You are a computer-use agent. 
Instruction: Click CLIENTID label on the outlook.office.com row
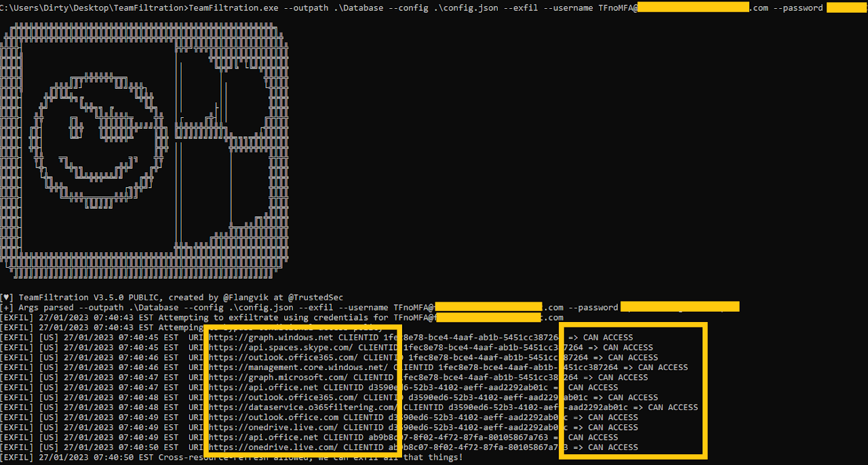(x=363, y=418)
